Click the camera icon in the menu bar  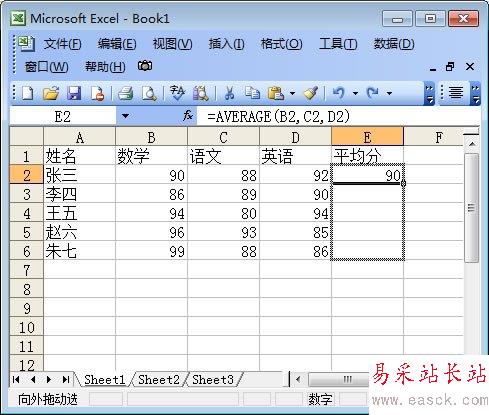click(145, 66)
